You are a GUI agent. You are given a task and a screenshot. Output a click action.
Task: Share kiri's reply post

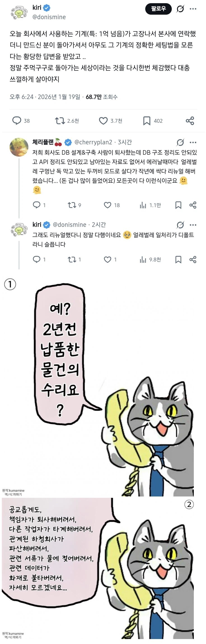point(193,259)
